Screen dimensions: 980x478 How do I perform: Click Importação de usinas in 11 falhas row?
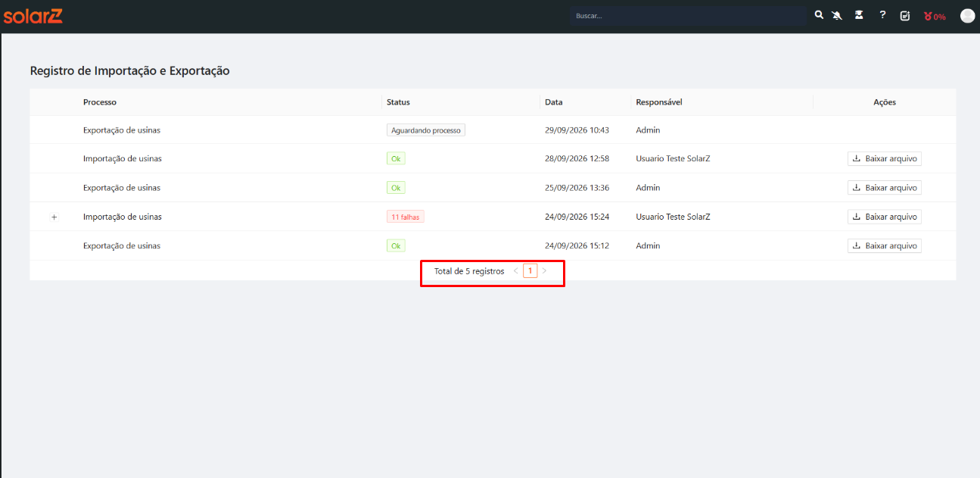(x=123, y=217)
